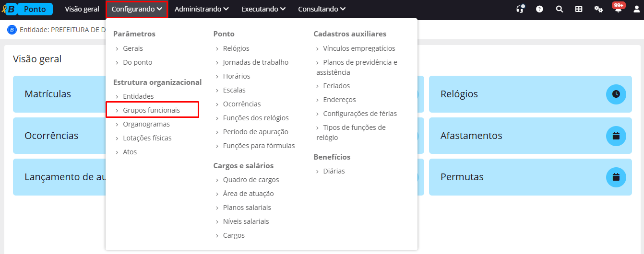644x254 pixels.
Task: Open the help question mark icon
Action: [539, 9]
